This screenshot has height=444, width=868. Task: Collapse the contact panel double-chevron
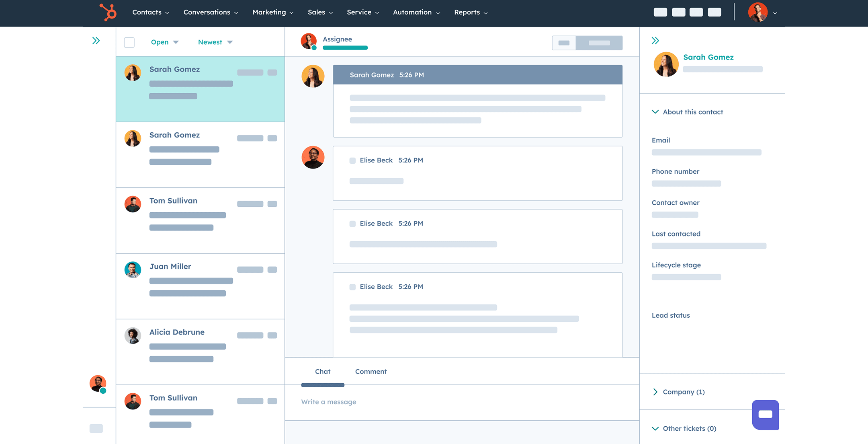(x=655, y=41)
